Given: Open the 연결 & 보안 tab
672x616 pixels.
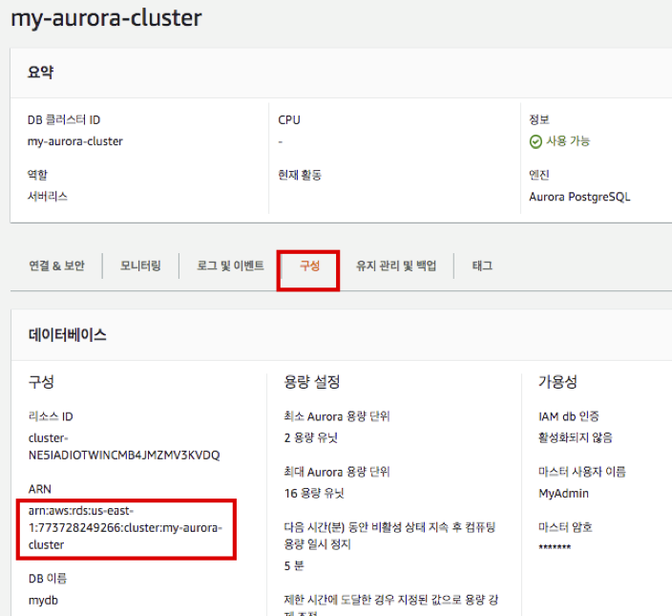Looking at the screenshot, I should point(56,266).
